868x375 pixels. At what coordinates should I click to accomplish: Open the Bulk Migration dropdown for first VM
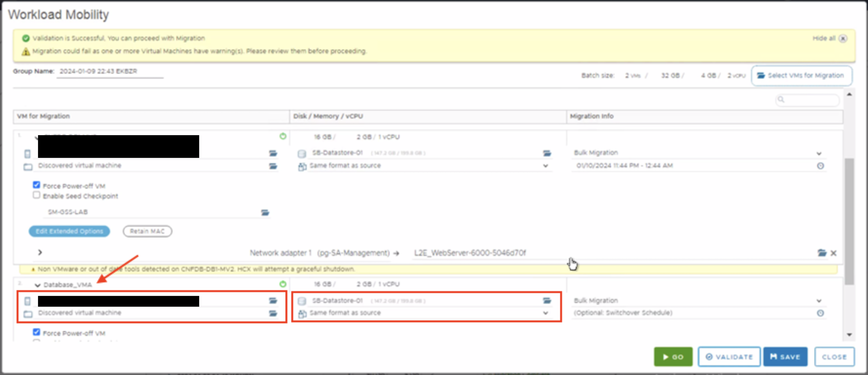[819, 153]
